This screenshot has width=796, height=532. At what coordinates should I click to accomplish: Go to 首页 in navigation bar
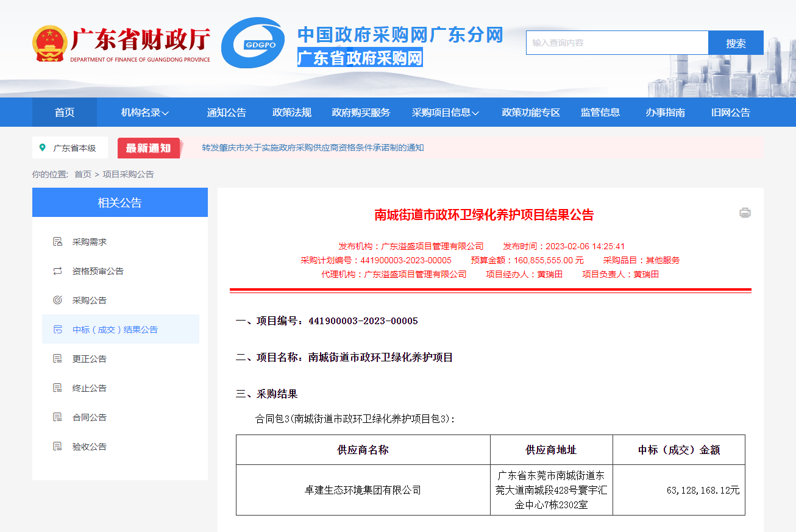click(x=65, y=113)
